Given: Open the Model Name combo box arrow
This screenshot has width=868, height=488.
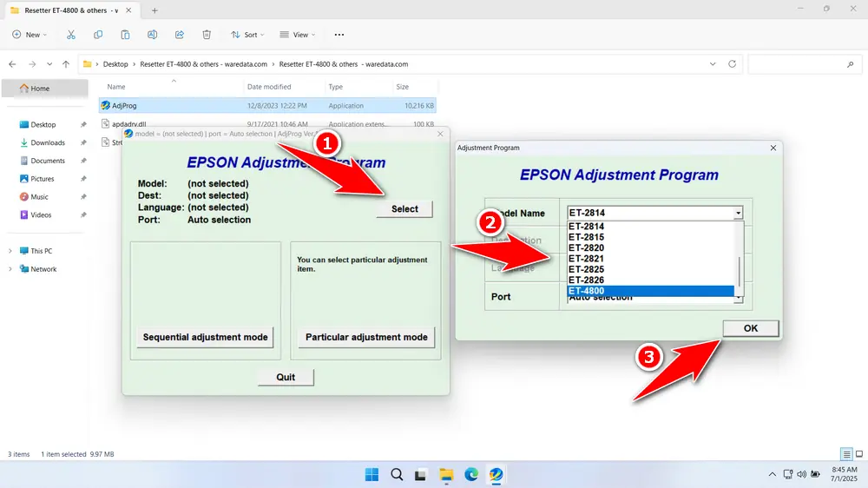Looking at the screenshot, I should pyautogui.click(x=738, y=214).
